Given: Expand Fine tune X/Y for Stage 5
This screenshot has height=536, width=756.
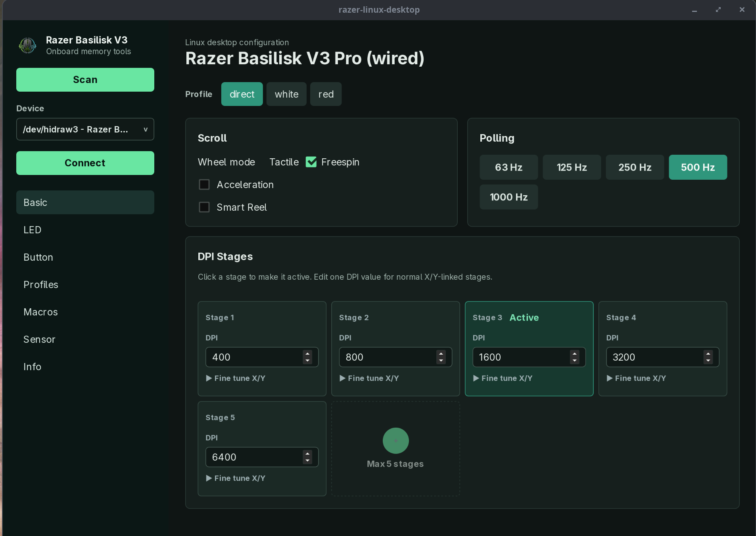Looking at the screenshot, I should point(236,478).
